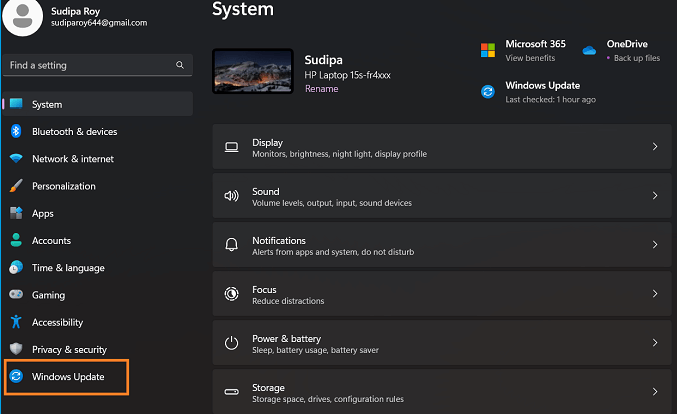677x414 pixels.
Task: Click the OneDrive cloud icon
Action: tap(589, 50)
